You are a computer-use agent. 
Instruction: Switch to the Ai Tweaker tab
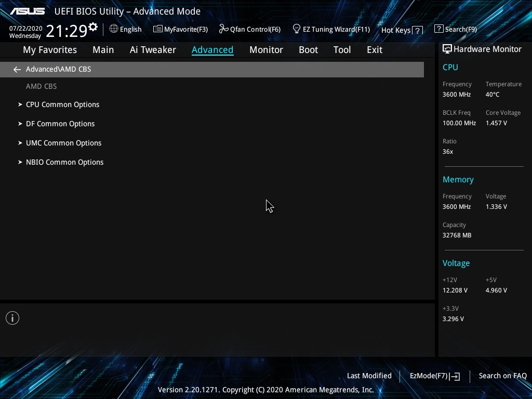click(153, 50)
